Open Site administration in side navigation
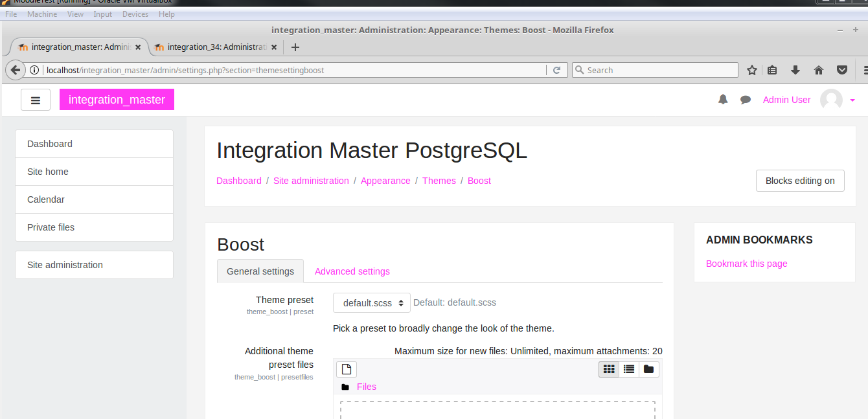Screen dimensions: 868x419 click(x=94, y=265)
